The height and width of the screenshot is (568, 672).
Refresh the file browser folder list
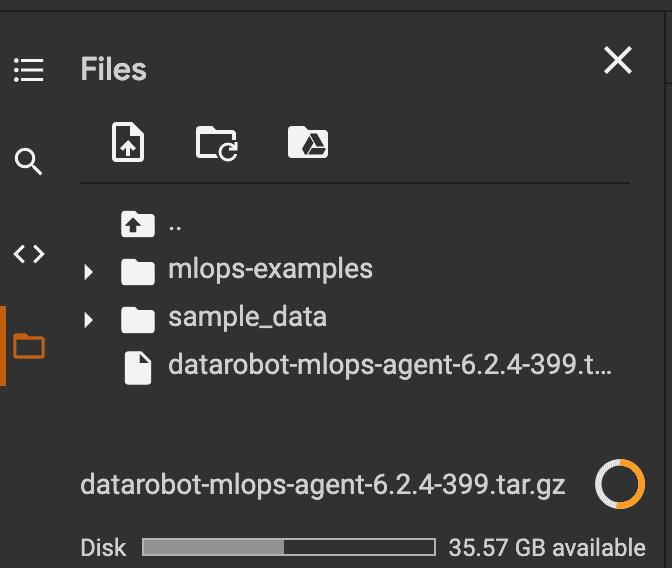217,143
